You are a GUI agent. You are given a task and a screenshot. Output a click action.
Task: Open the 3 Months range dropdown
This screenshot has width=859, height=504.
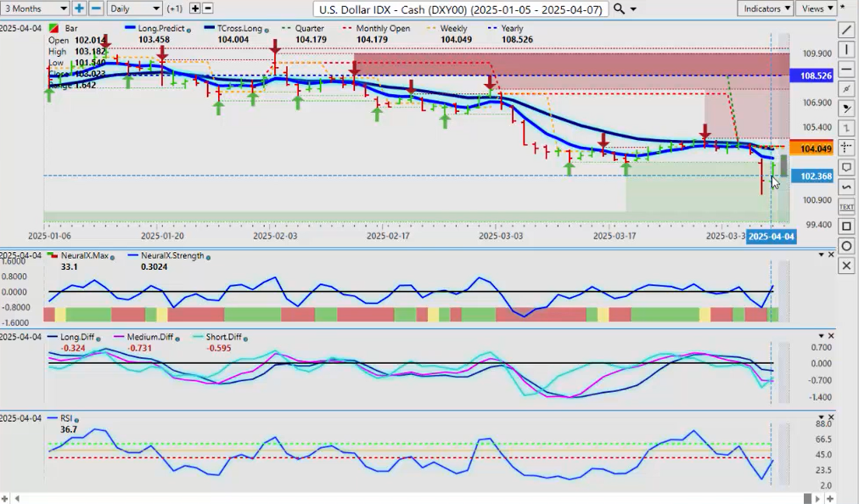click(34, 8)
